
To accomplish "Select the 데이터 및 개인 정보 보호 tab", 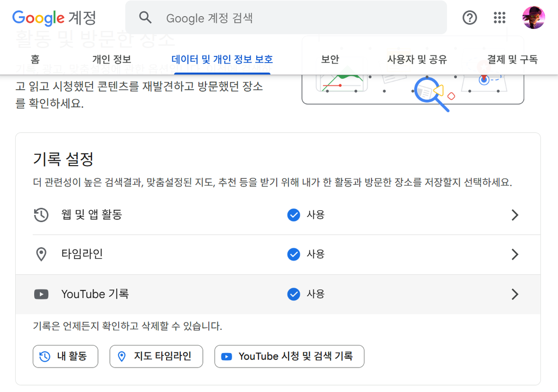I will coord(222,59).
